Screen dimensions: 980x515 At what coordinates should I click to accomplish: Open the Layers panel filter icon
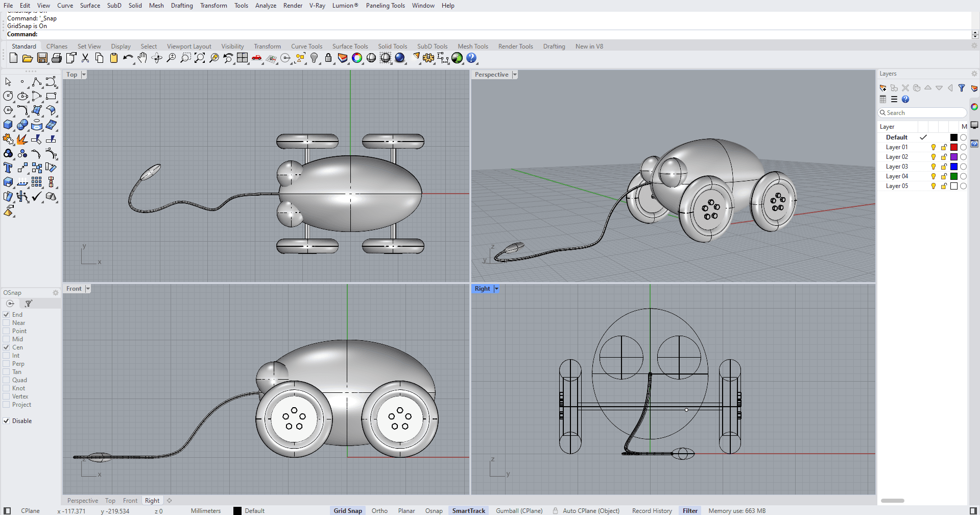click(962, 88)
